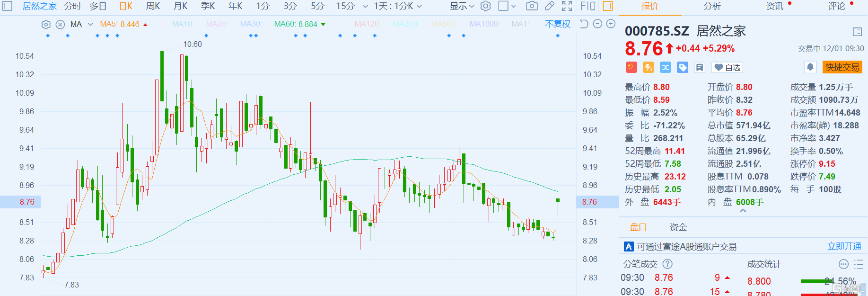Screen dimensions: 868x296
Task: Open the price alert bell
Action: [810, 67]
